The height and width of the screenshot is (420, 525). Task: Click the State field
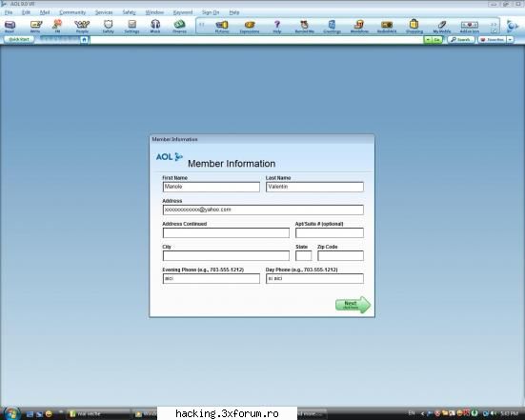[304, 255]
